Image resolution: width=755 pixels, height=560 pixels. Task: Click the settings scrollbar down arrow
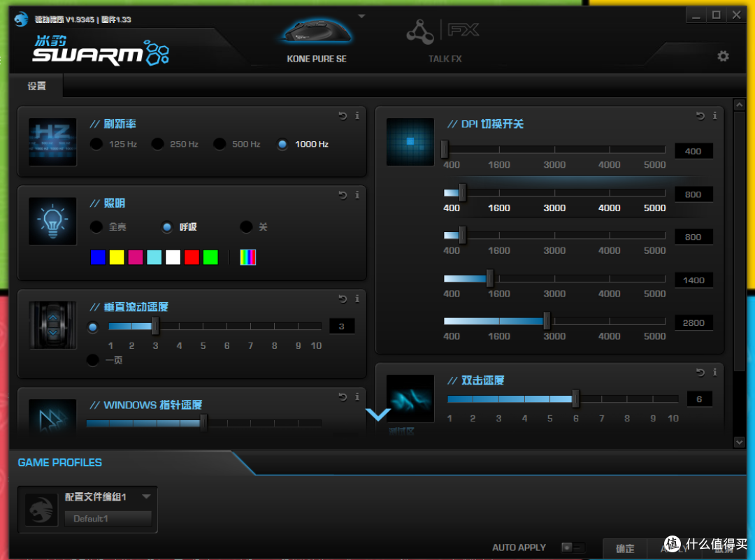(739, 442)
